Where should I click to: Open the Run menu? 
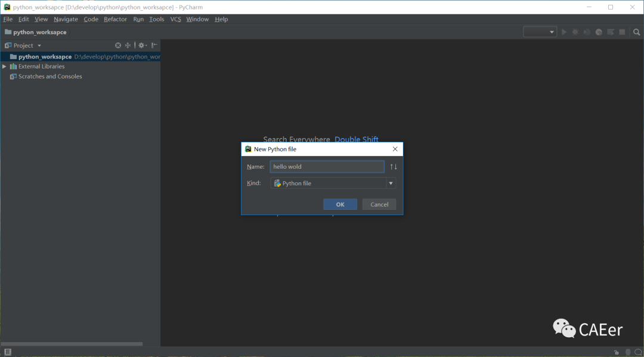click(x=138, y=19)
